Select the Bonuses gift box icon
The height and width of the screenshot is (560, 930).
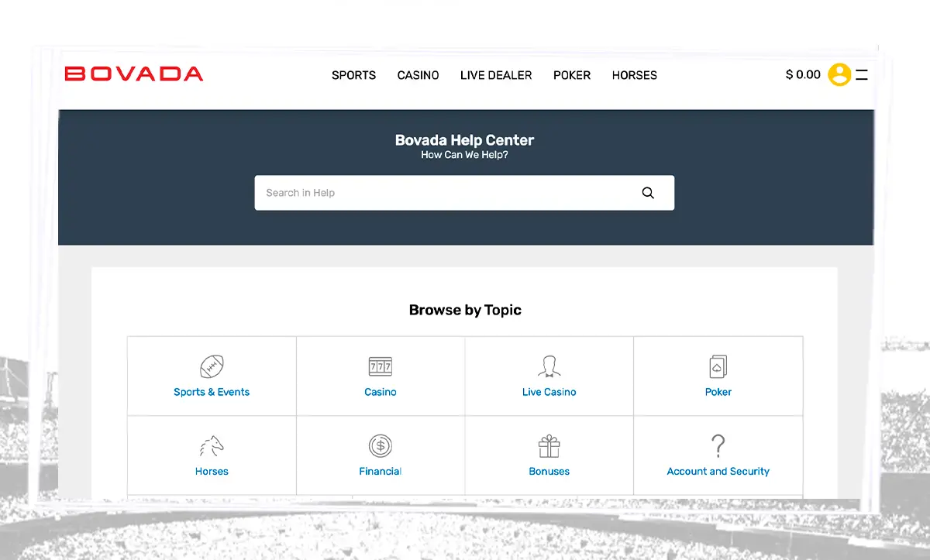549,446
